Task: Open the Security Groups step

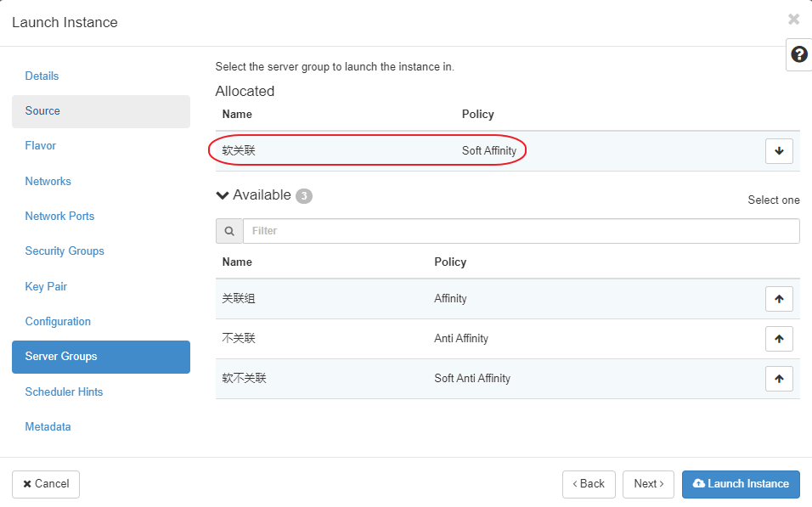Action: coord(65,251)
